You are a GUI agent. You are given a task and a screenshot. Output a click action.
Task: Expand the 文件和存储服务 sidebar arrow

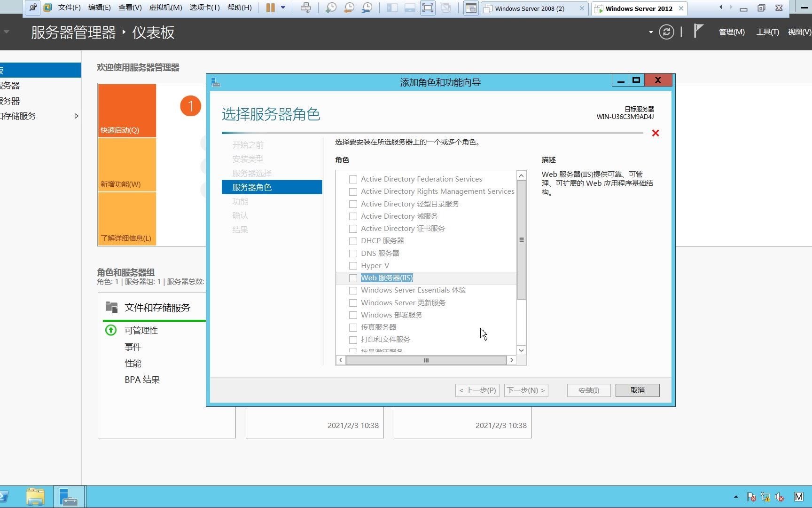[76, 116]
